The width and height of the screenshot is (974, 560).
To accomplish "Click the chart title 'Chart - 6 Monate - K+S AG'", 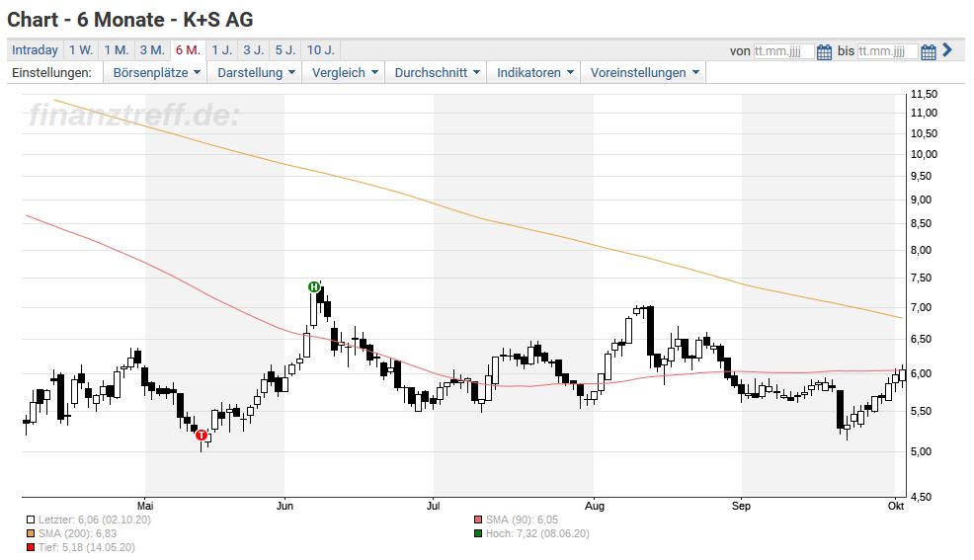I will (129, 20).
